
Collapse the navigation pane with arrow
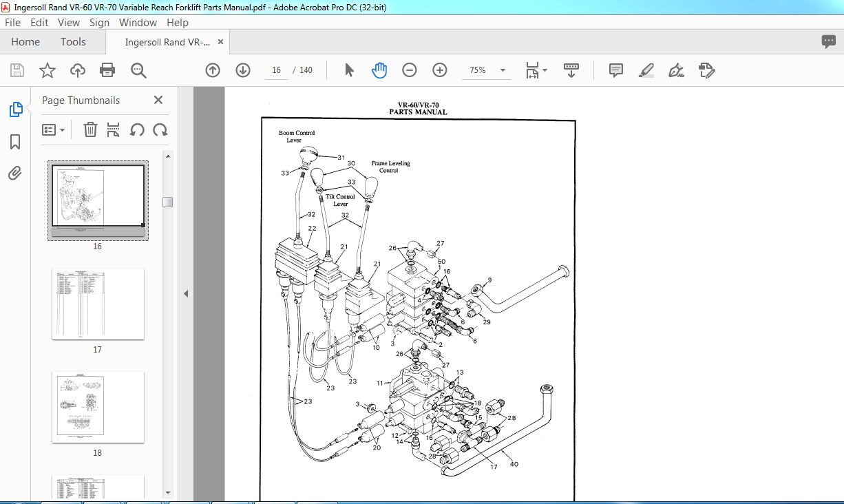(x=185, y=293)
